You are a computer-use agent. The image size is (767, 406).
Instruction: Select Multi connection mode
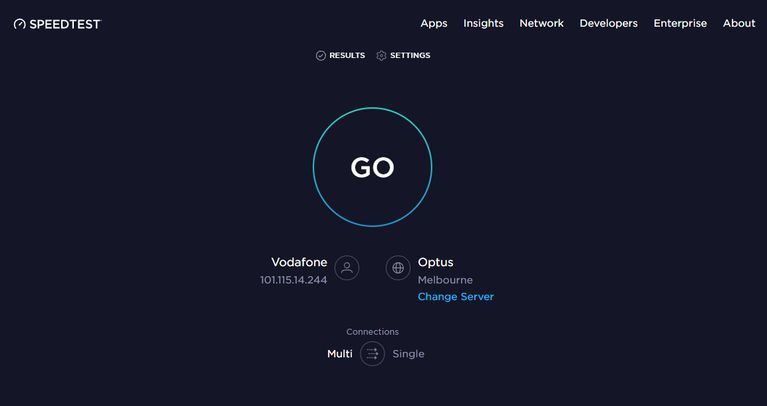pos(340,354)
